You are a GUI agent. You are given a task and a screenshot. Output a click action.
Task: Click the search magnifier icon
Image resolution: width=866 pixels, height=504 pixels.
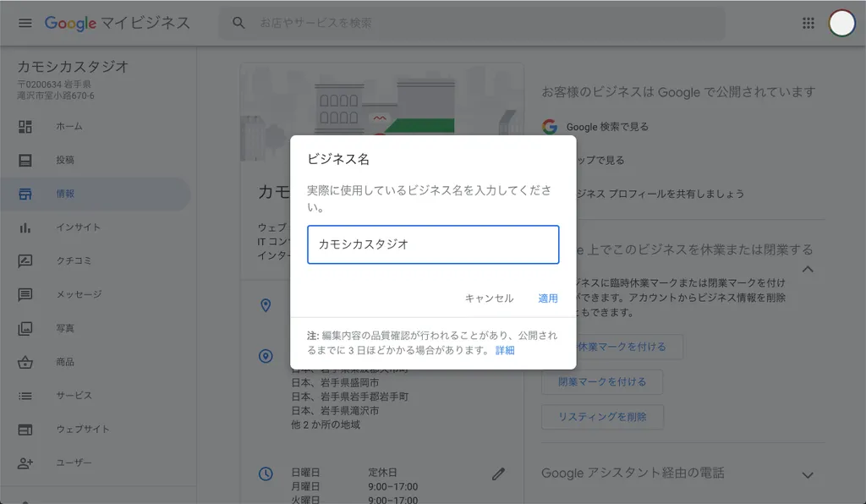click(238, 23)
